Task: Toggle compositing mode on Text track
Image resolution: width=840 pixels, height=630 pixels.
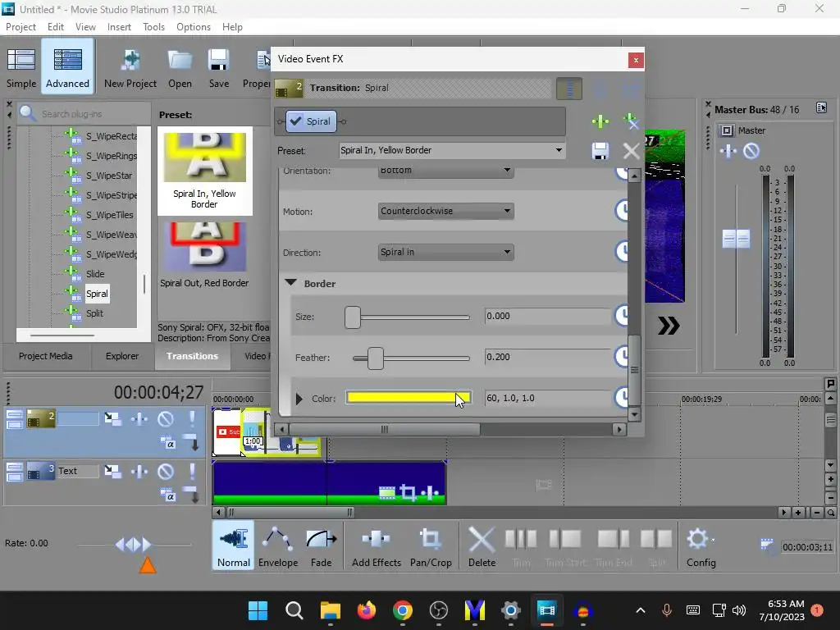Action: (x=168, y=495)
